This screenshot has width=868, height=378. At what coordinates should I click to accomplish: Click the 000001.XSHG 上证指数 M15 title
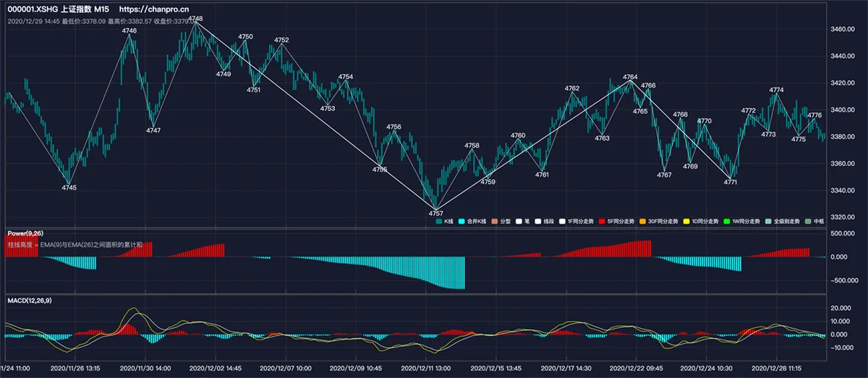58,10
